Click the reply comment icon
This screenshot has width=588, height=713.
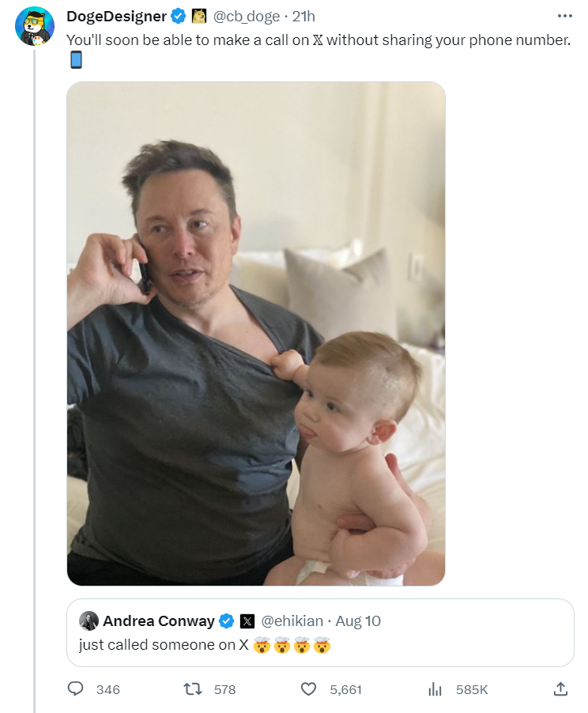(x=76, y=689)
